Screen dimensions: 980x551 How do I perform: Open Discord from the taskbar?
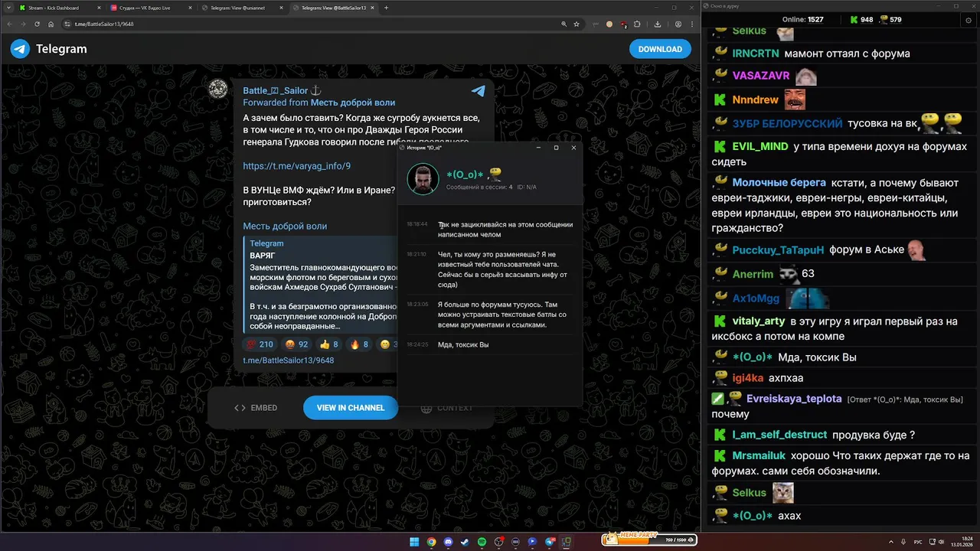click(x=448, y=542)
